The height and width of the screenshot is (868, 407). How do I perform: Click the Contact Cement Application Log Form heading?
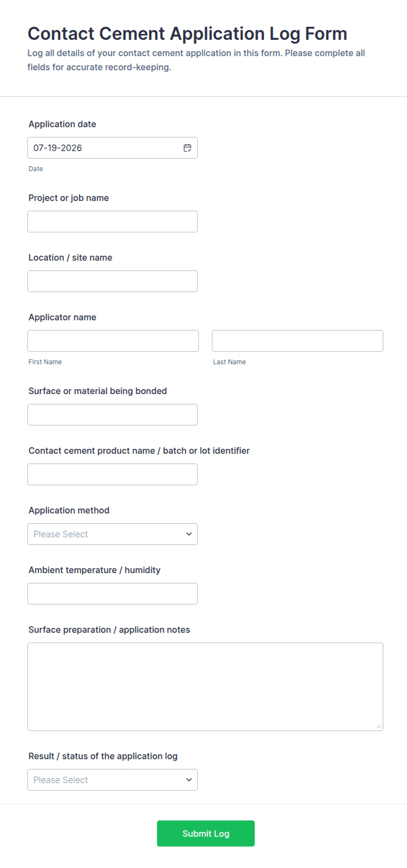coord(187,34)
